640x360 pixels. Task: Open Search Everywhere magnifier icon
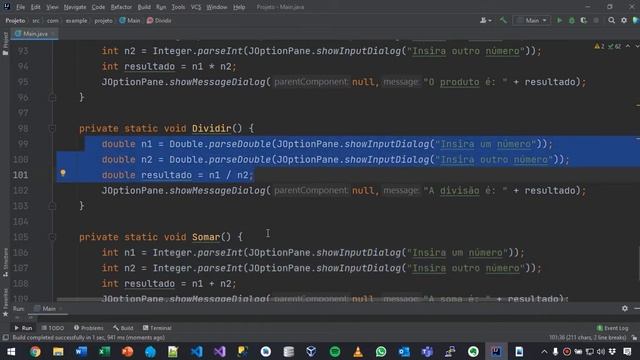coord(611,20)
